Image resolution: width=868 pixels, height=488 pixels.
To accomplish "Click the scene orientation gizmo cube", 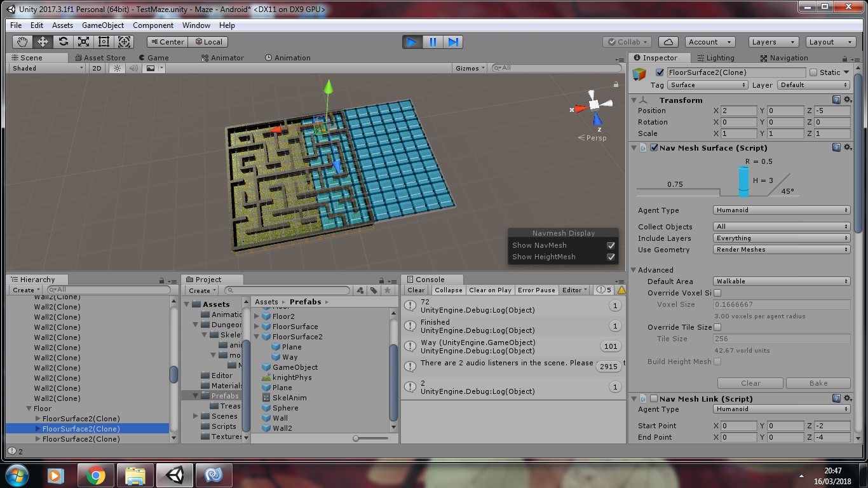I will (593, 105).
